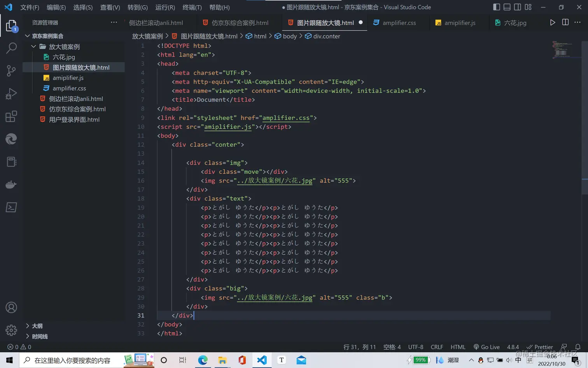Toggle the bottom panel layout icon
This screenshot has height=368, width=588.
[x=507, y=7]
